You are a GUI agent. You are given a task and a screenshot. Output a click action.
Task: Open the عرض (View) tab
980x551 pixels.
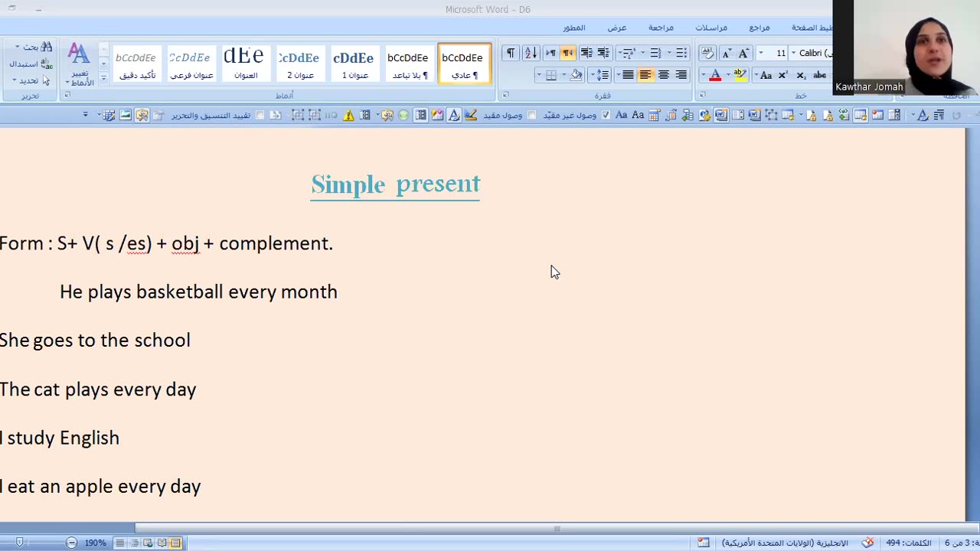point(617,28)
